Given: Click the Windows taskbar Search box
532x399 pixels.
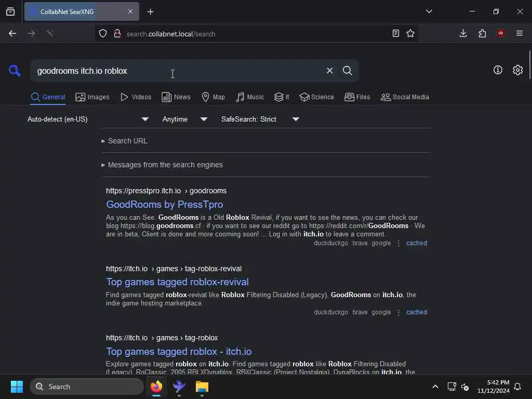Looking at the screenshot, I should (87, 387).
